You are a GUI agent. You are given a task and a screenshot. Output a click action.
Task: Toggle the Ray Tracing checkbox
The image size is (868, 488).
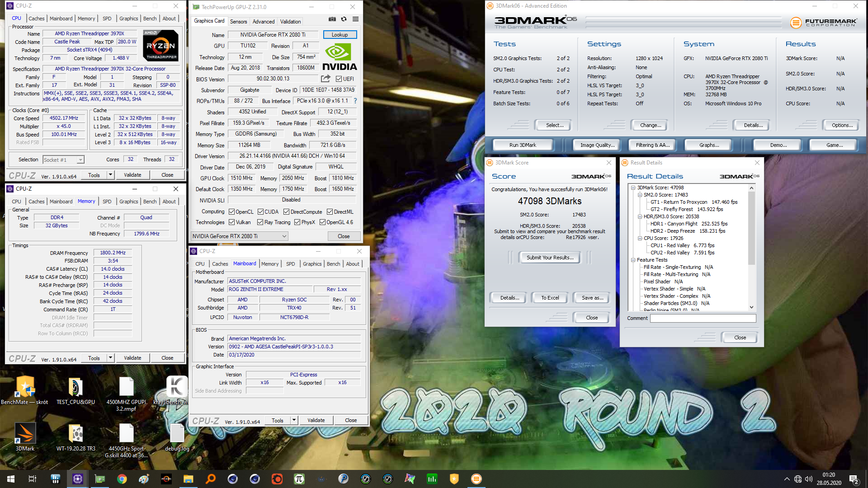[x=260, y=222]
